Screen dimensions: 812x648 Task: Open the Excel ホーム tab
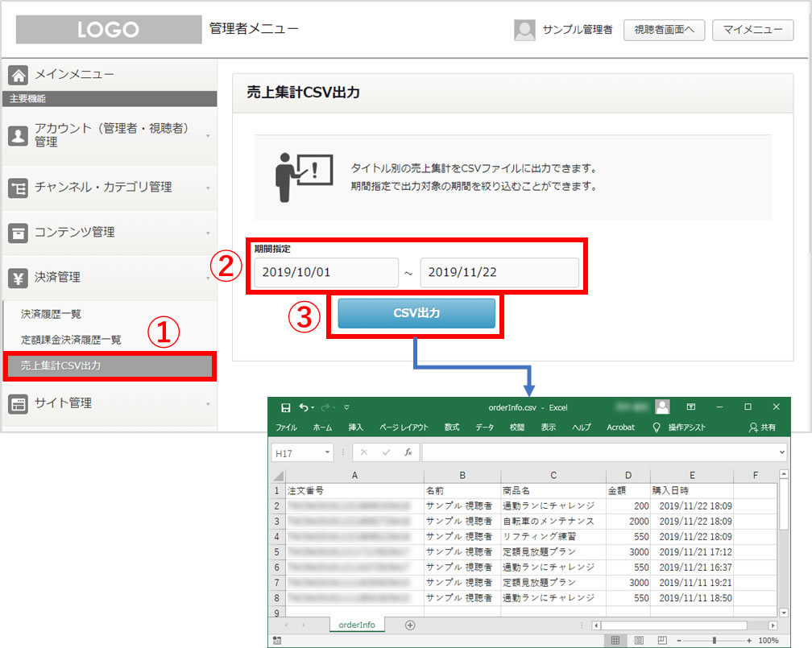click(x=322, y=427)
